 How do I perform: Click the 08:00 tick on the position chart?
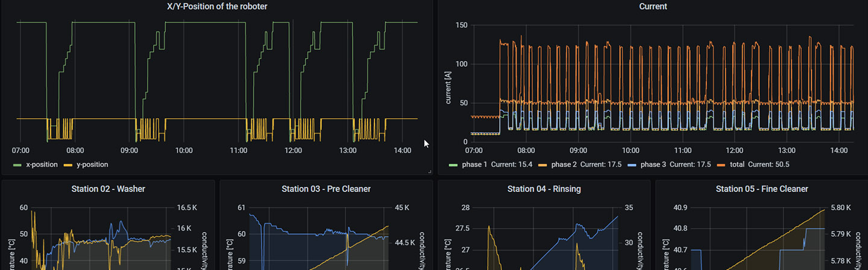75,151
